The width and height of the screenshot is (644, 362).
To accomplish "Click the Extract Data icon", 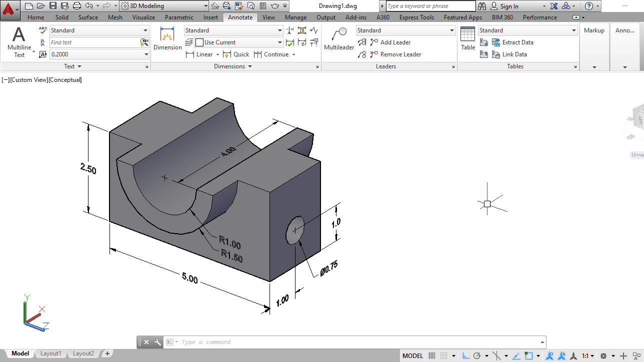I will click(496, 42).
